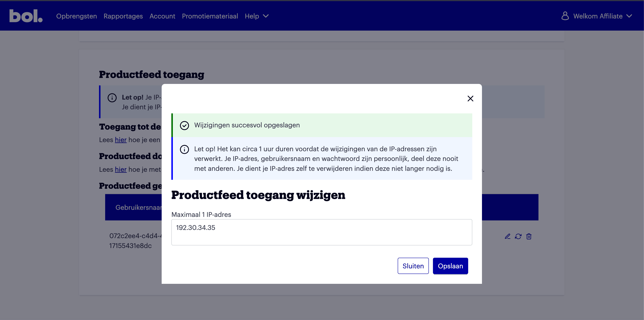
Task: Click the info icon in blue notice
Action: [185, 150]
